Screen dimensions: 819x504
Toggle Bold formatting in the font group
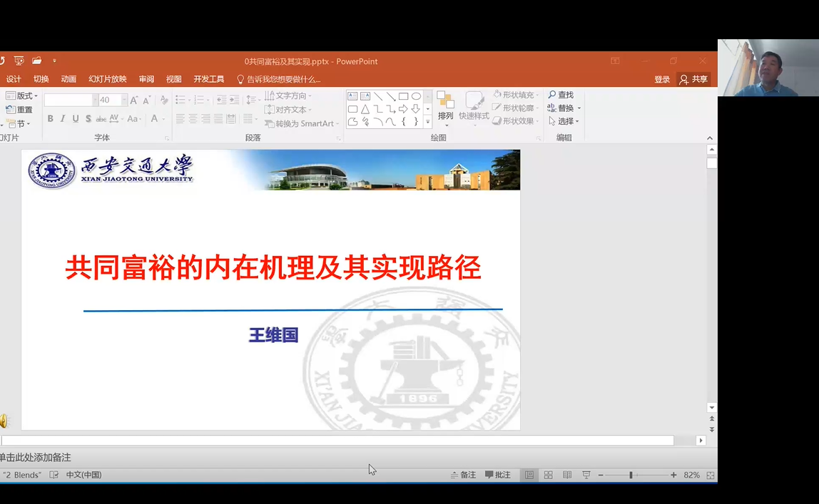click(x=50, y=119)
